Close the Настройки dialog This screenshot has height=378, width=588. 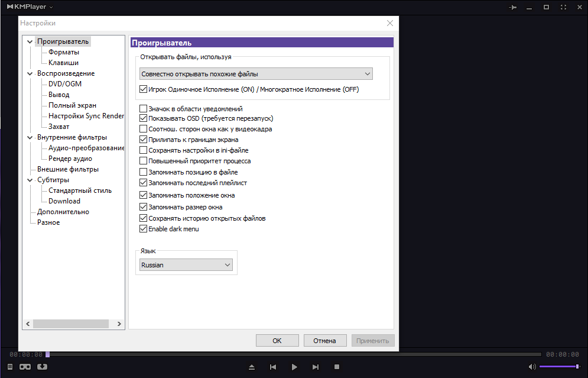(x=390, y=23)
